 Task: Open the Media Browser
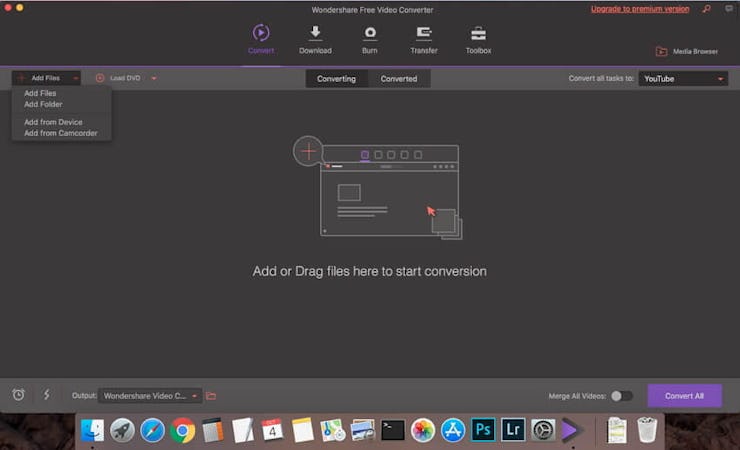coord(687,51)
